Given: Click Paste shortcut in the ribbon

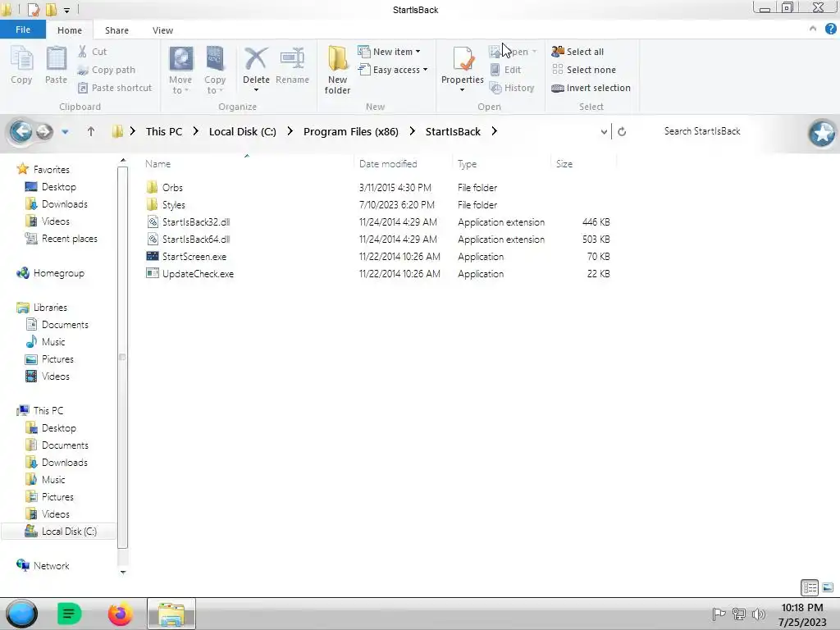Looking at the screenshot, I should [x=115, y=88].
